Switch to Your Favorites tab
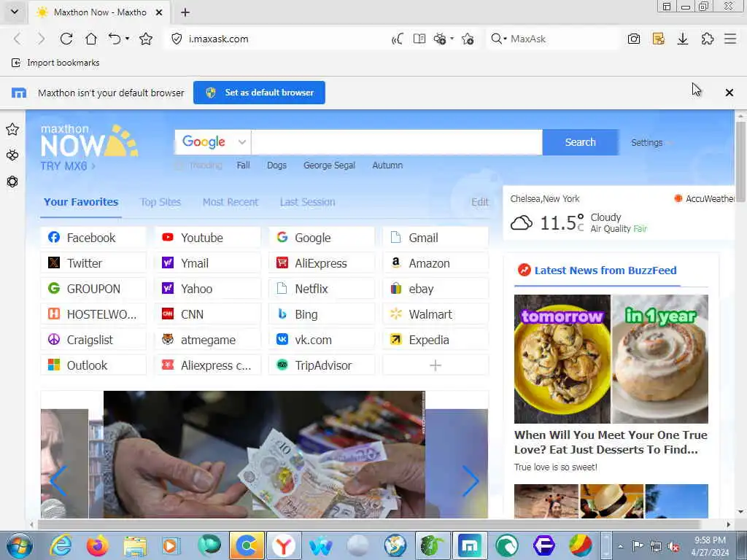 pos(81,202)
